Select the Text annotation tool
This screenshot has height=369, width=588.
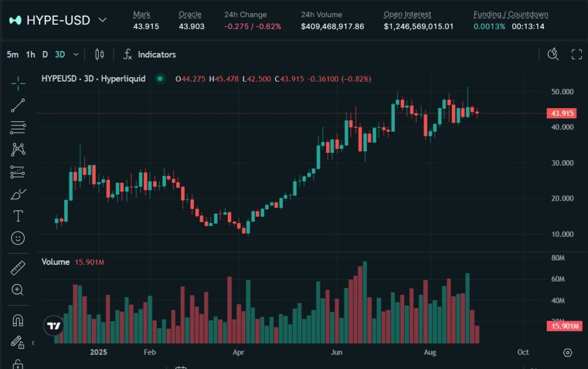point(18,216)
